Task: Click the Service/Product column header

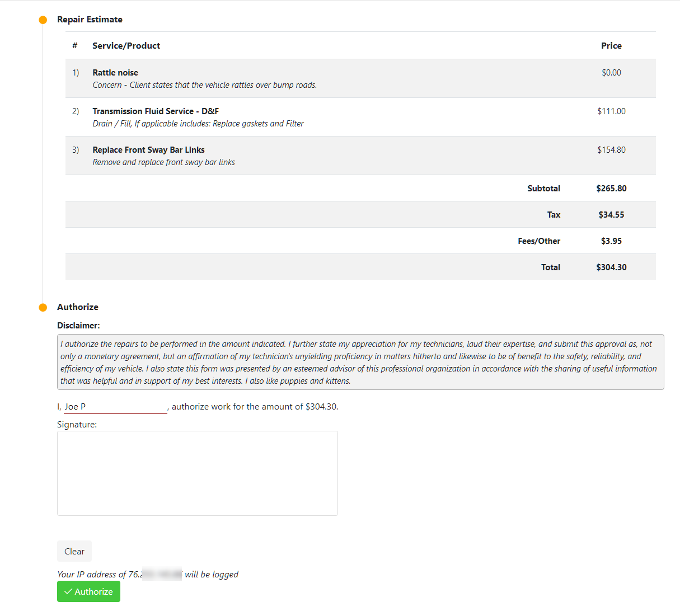Action: (x=126, y=46)
